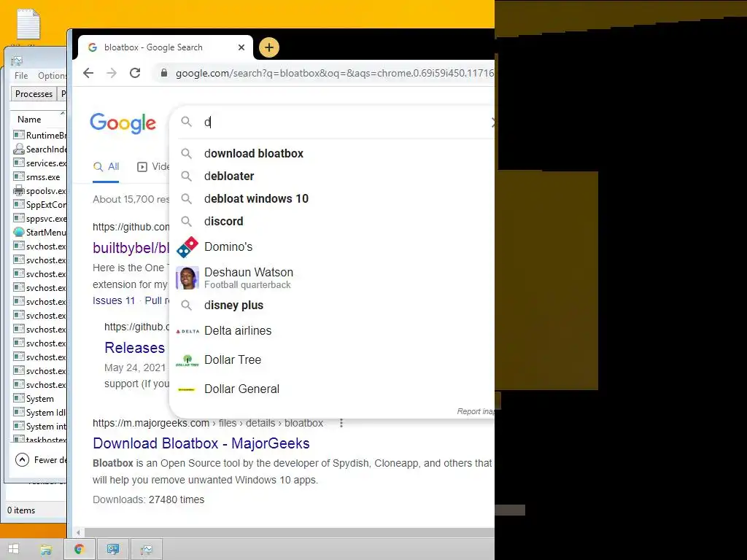Image resolution: width=747 pixels, height=560 pixels.
Task: Choose the Delta airlines suggestion
Action: click(238, 330)
